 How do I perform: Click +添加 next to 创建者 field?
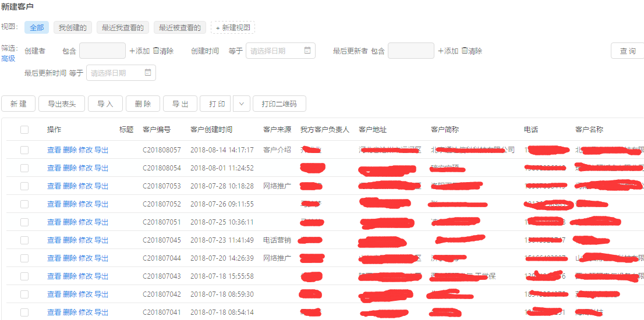[x=139, y=51]
